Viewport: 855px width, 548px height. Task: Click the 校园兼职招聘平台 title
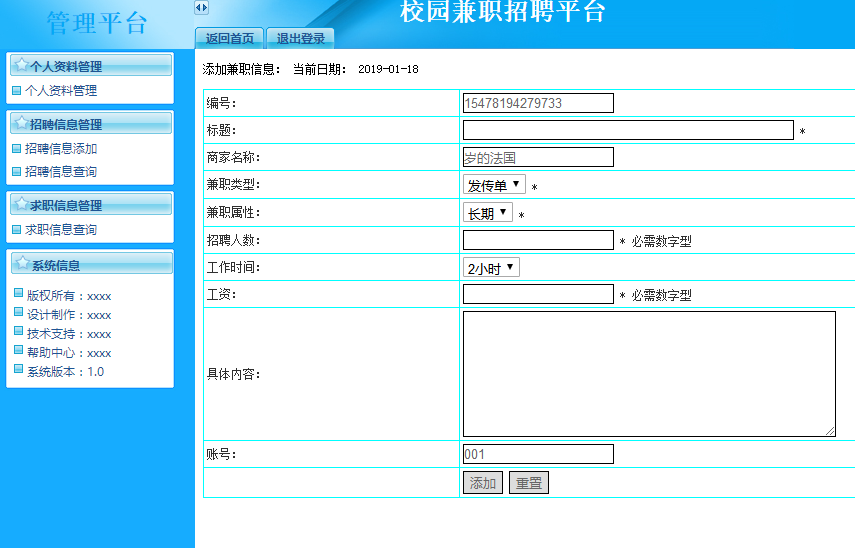[503, 11]
